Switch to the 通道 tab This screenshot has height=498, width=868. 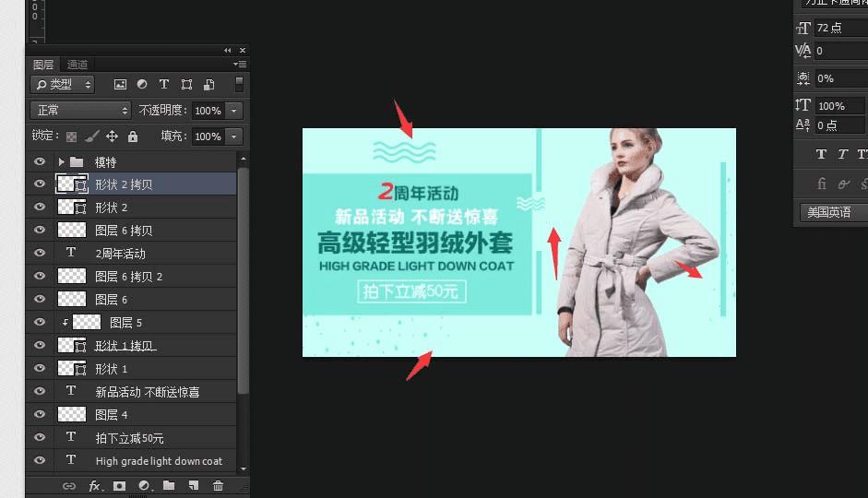77,65
